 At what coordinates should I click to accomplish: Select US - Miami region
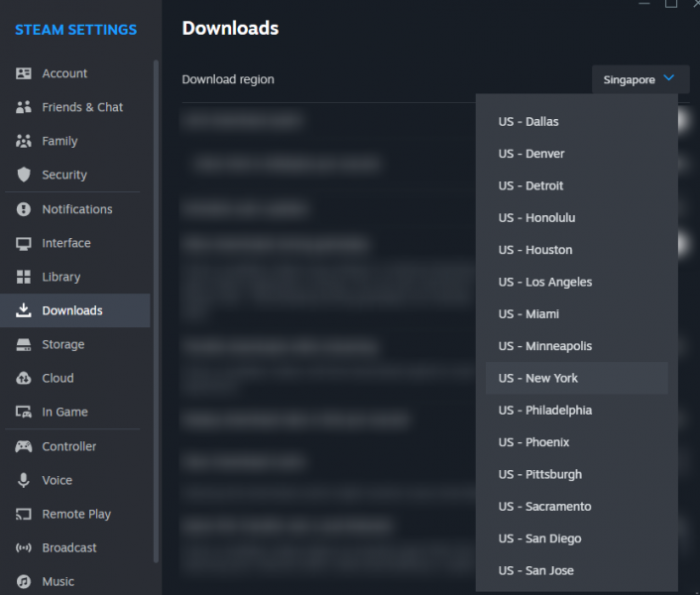(x=576, y=313)
